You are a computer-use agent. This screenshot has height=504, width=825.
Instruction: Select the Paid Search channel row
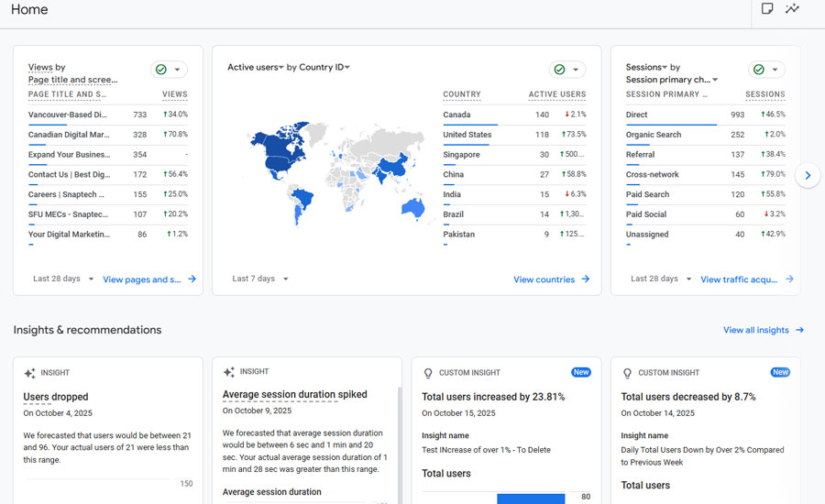(x=706, y=194)
